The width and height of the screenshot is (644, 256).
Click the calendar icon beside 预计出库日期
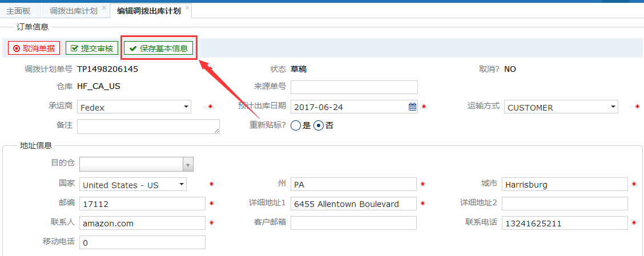tap(412, 107)
